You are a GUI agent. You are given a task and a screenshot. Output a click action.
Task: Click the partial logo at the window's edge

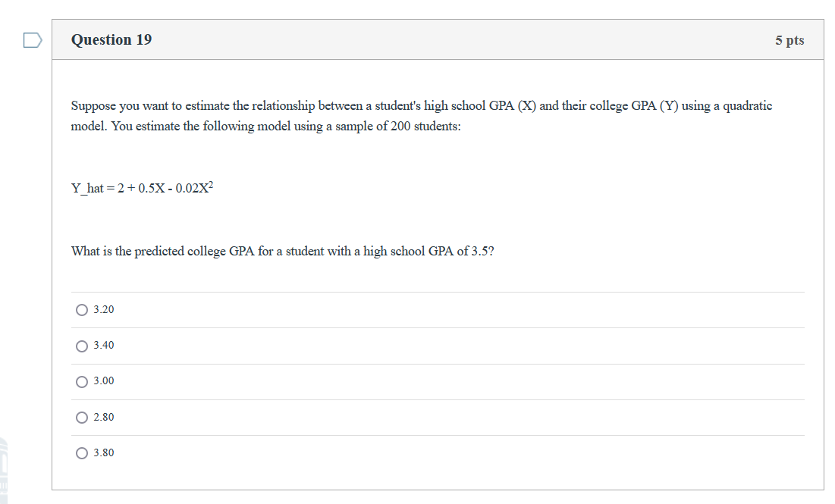(x=4, y=470)
